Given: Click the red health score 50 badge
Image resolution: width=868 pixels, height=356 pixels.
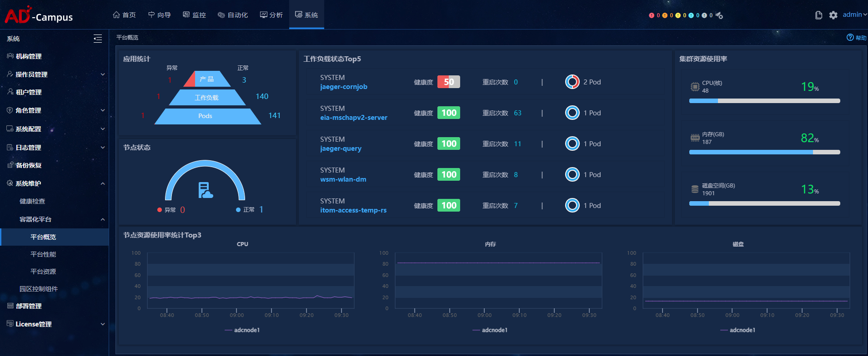Looking at the screenshot, I should 449,82.
